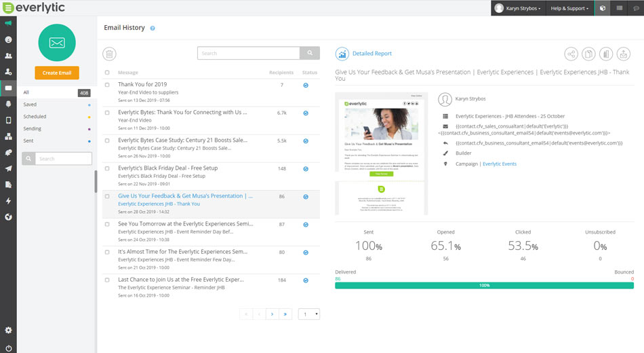Click the trash delete icon above message list
This screenshot has height=353, width=644.
point(110,54)
